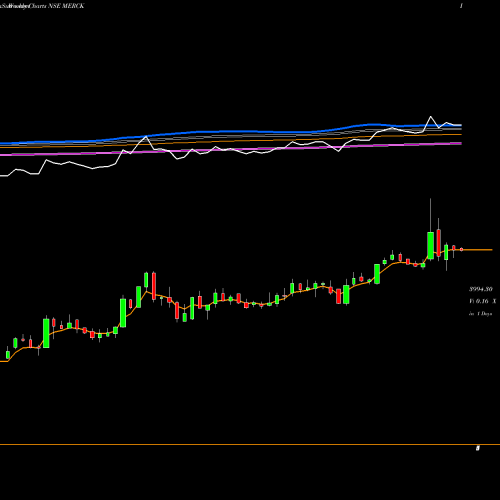Click the volume 0.16 X label

coord(483,301)
